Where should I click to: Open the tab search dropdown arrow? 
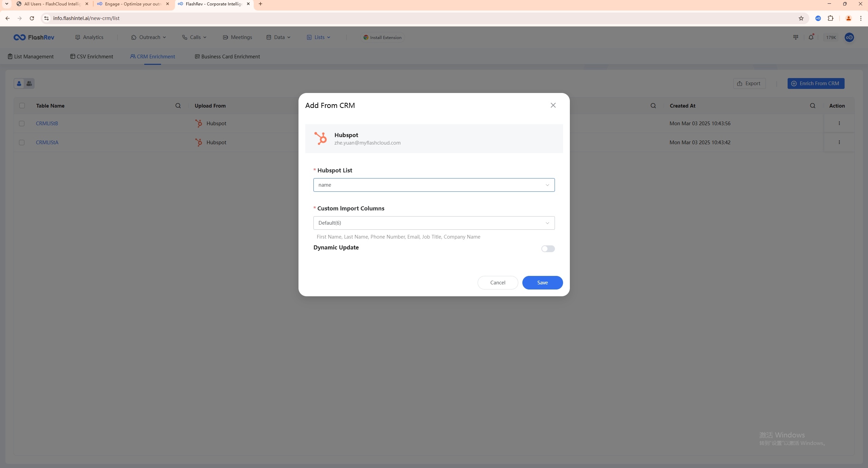[x=6, y=4]
